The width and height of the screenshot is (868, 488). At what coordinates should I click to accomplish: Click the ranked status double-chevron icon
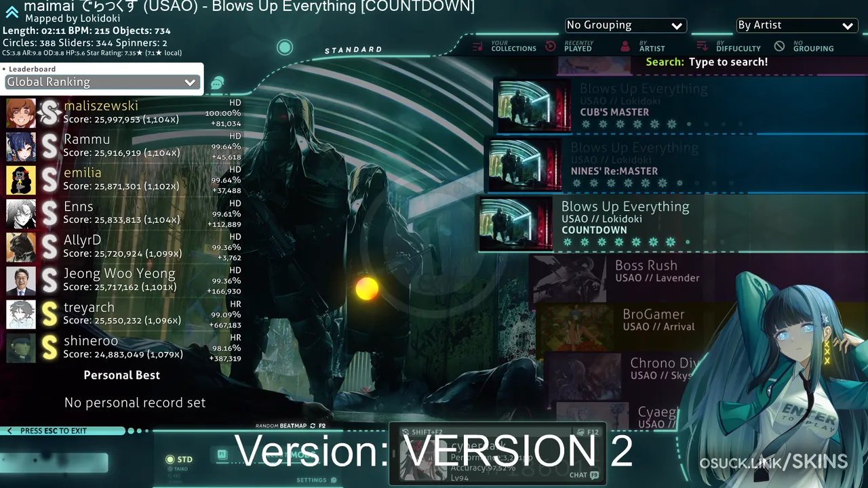click(12, 12)
